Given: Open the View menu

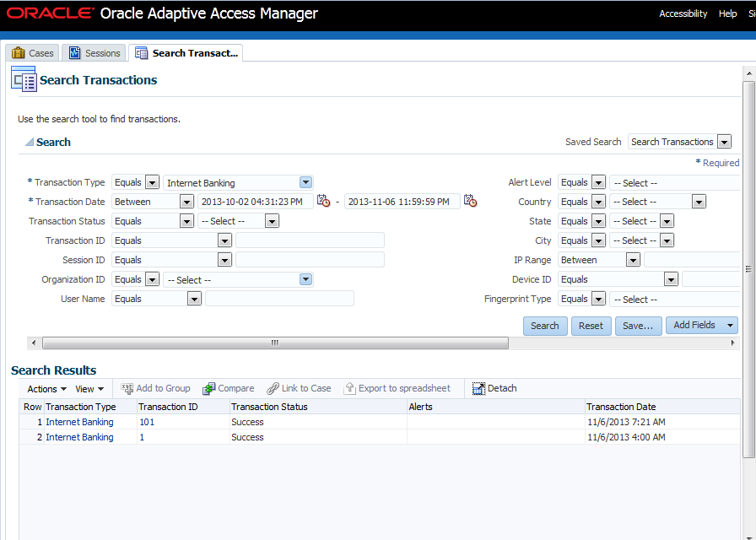Looking at the screenshot, I should [89, 389].
